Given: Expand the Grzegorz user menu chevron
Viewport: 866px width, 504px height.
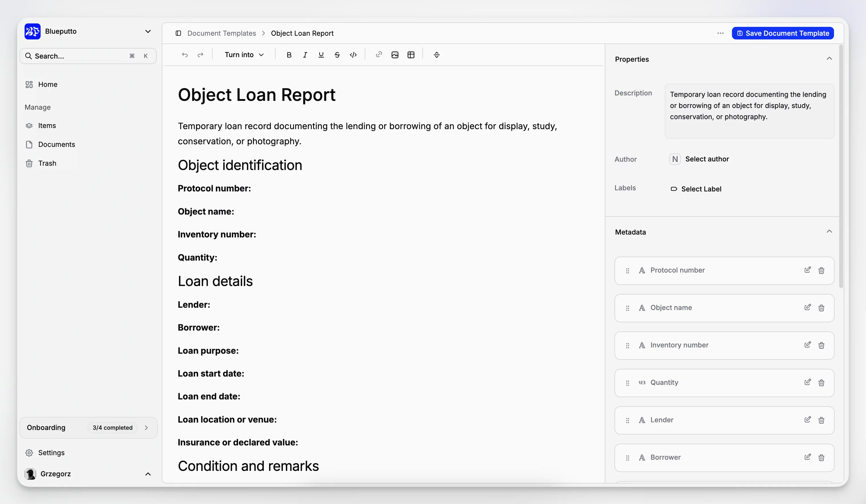Looking at the screenshot, I should click(148, 474).
